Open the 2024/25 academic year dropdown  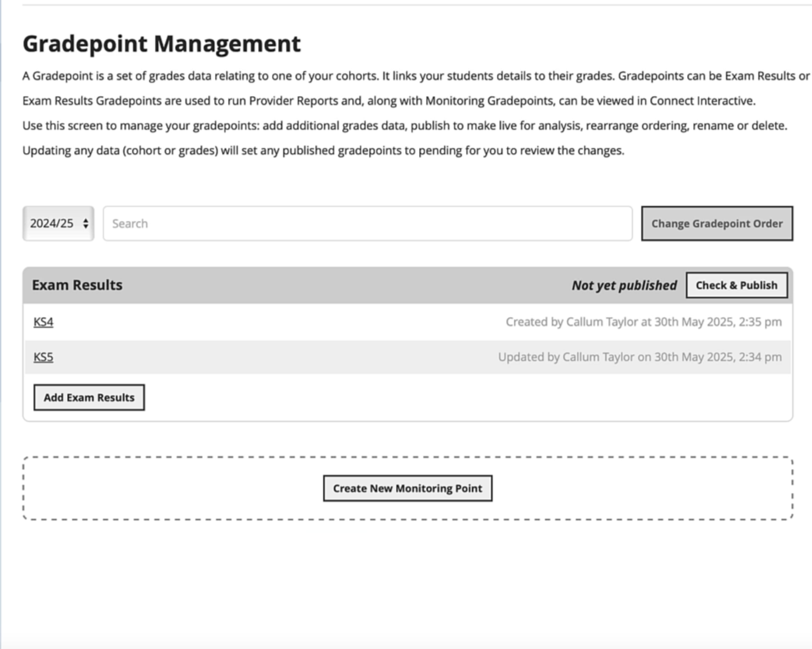(58, 223)
